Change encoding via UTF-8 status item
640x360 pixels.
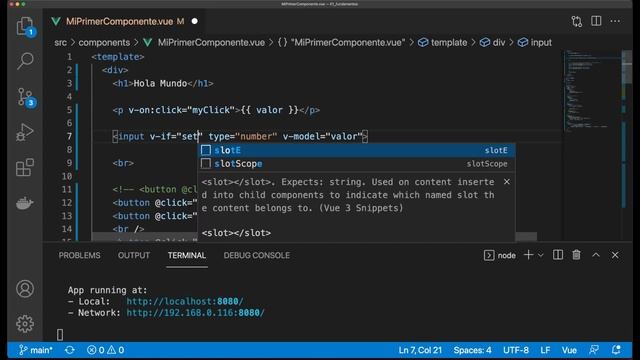[x=516, y=350]
